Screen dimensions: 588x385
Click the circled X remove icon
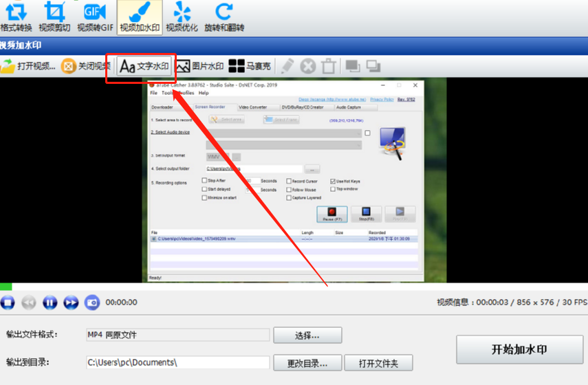tap(308, 67)
